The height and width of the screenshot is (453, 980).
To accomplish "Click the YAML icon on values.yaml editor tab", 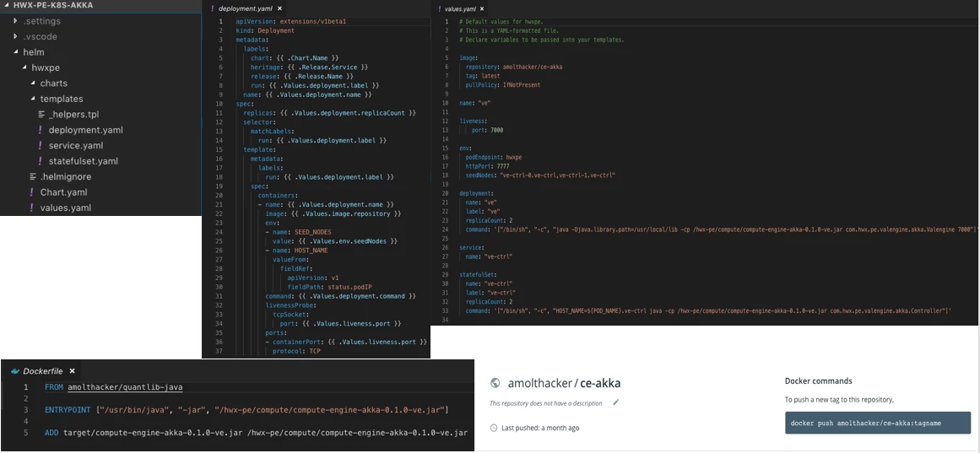I will click(x=439, y=9).
